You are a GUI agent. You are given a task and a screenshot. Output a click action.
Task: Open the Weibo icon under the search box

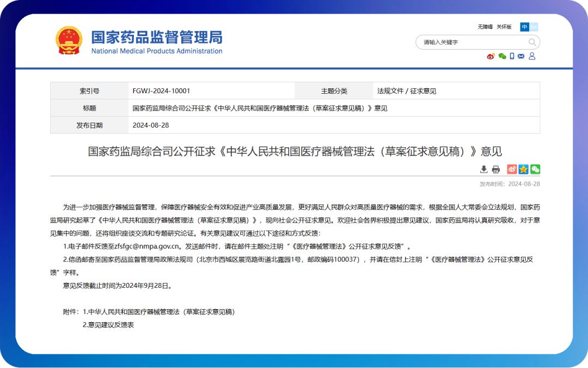click(491, 56)
